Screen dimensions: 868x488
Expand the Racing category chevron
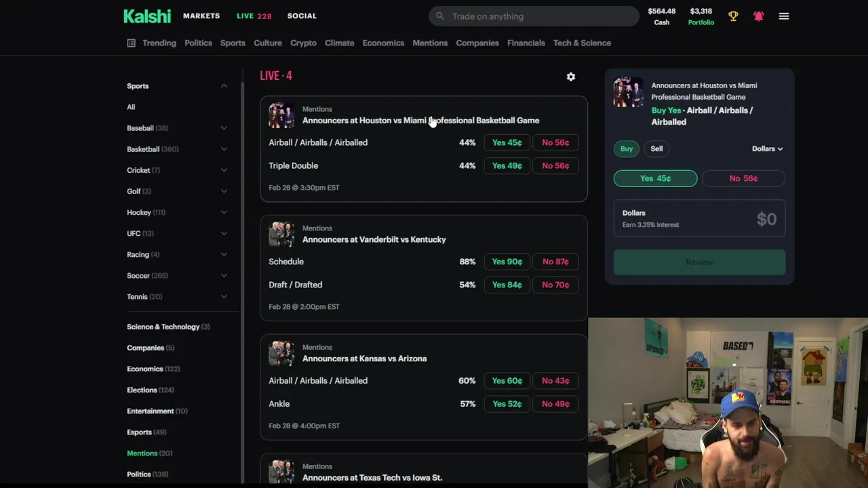point(224,254)
